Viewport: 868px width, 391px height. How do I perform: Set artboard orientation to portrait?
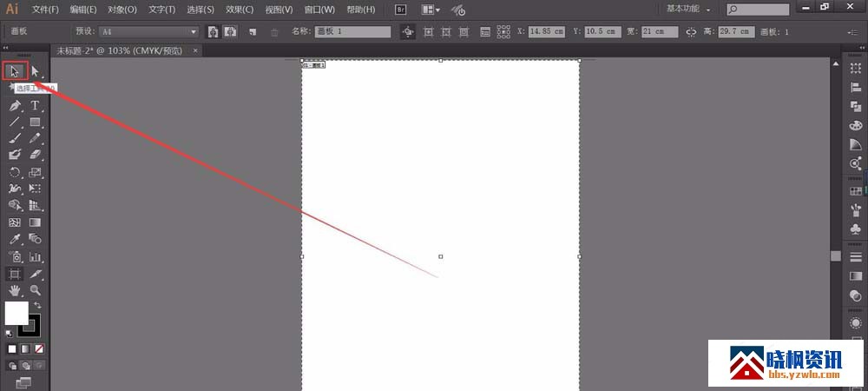click(211, 31)
